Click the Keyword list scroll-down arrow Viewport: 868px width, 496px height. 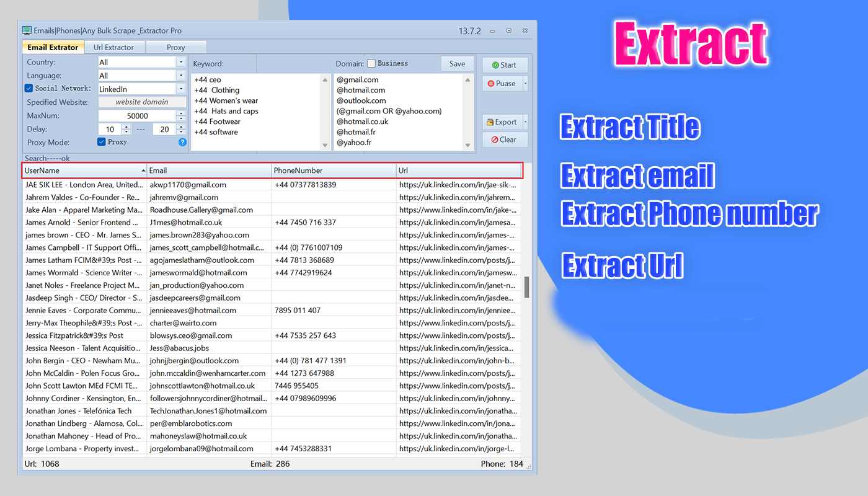[x=325, y=146]
